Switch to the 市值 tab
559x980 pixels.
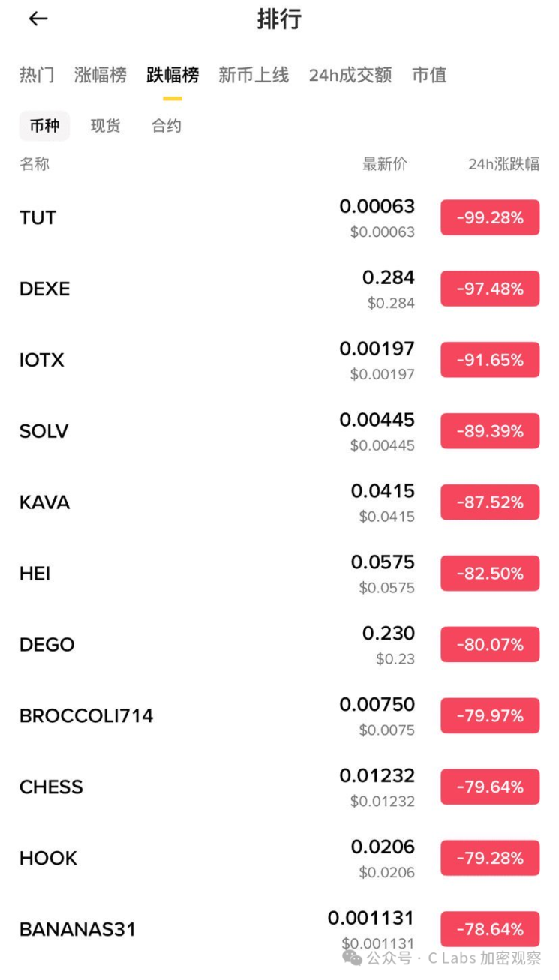tap(429, 75)
